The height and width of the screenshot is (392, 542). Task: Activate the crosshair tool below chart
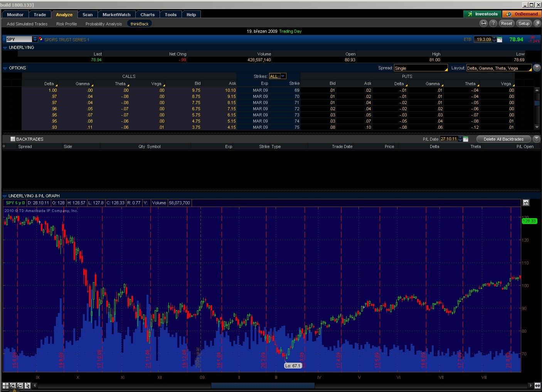6,385
